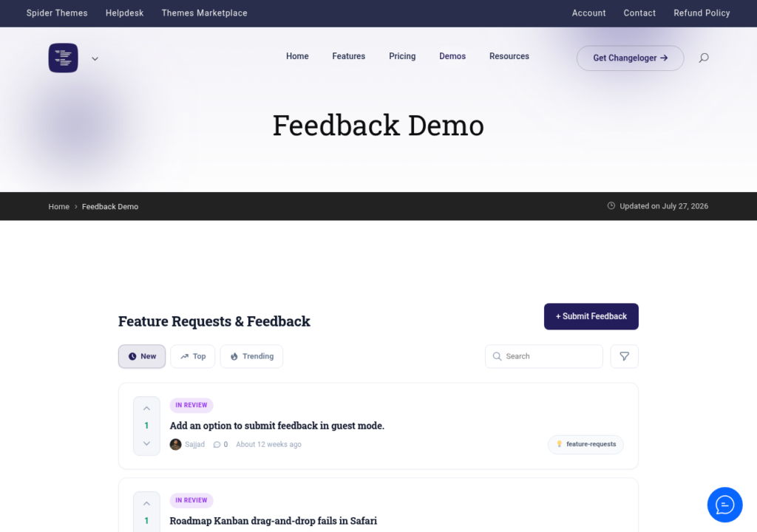The width and height of the screenshot is (757, 532).
Task: Open the Contact link
Action: click(x=639, y=13)
